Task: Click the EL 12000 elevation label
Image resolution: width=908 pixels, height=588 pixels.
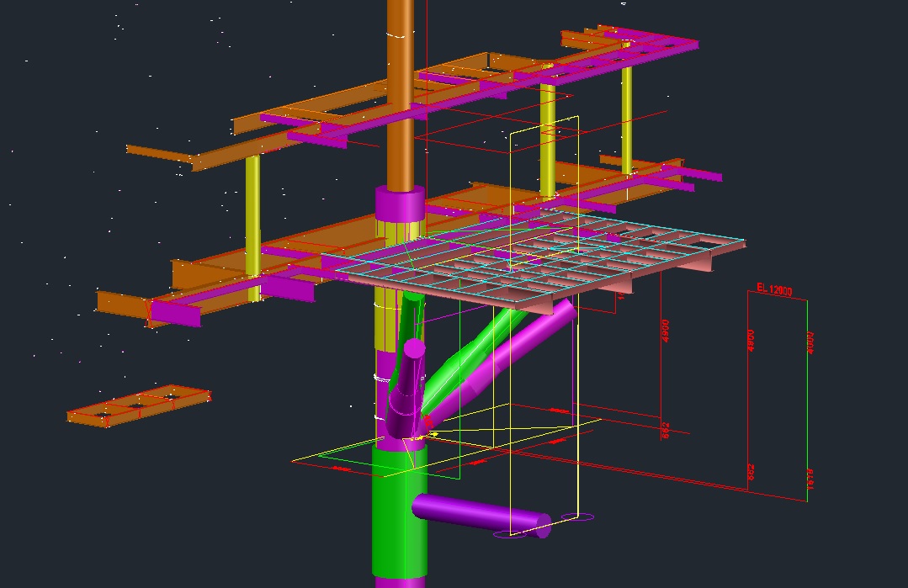Action: (x=773, y=289)
